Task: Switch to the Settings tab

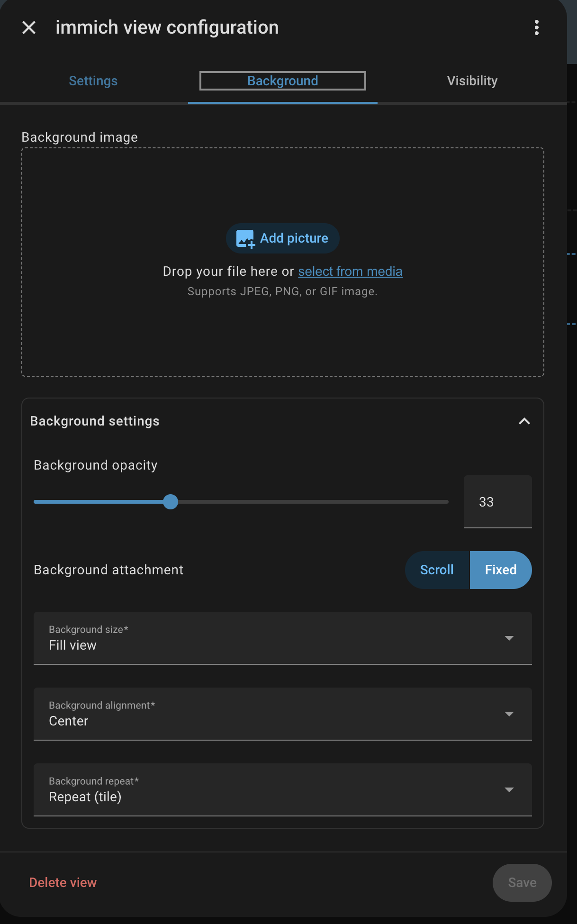Action: click(x=93, y=81)
